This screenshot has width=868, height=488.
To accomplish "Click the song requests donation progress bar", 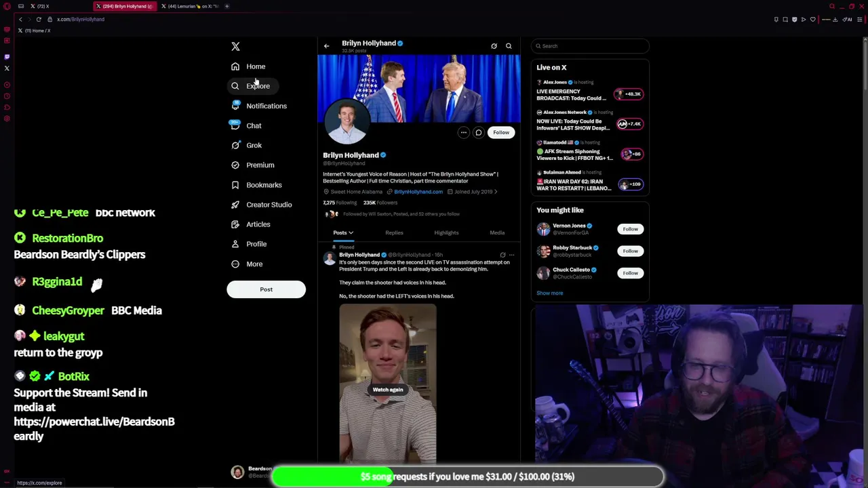I will pyautogui.click(x=467, y=476).
